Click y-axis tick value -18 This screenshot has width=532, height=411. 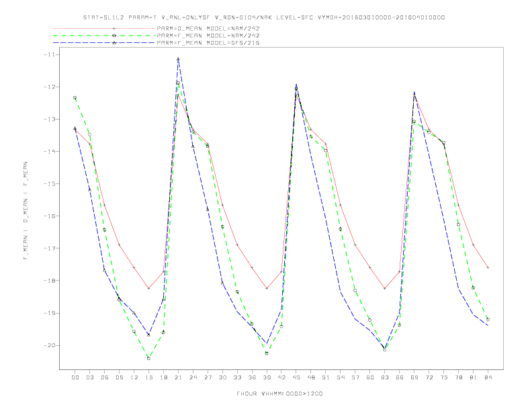[50, 281]
